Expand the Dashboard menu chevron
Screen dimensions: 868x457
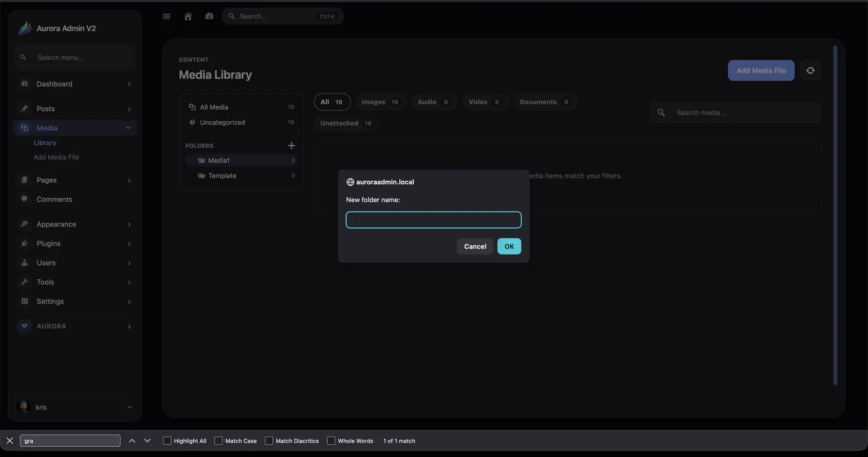[129, 84]
